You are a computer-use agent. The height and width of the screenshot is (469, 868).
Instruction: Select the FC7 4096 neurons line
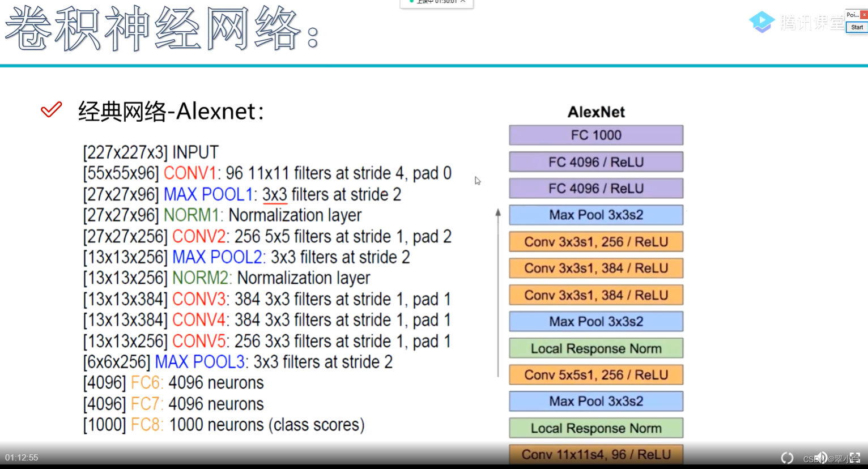(173, 404)
